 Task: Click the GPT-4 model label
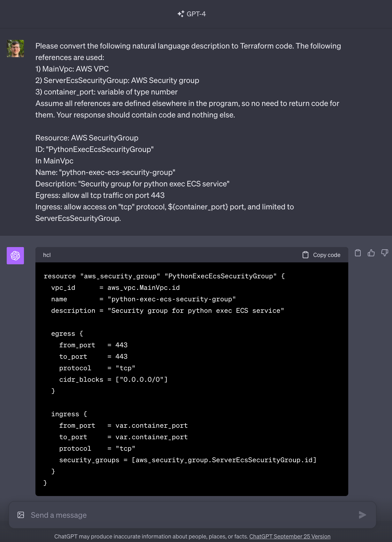coord(196,14)
